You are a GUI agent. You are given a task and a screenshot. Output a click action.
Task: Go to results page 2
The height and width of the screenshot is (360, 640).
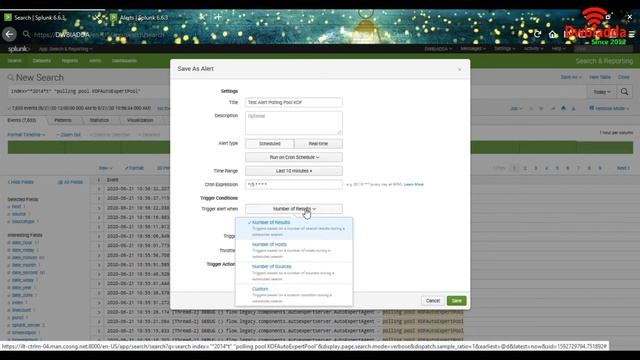pos(525,168)
